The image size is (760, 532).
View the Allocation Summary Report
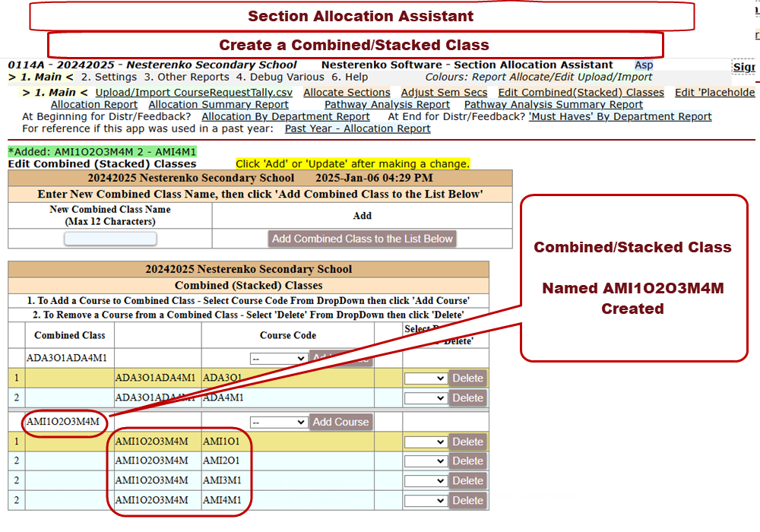pos(218,105)
